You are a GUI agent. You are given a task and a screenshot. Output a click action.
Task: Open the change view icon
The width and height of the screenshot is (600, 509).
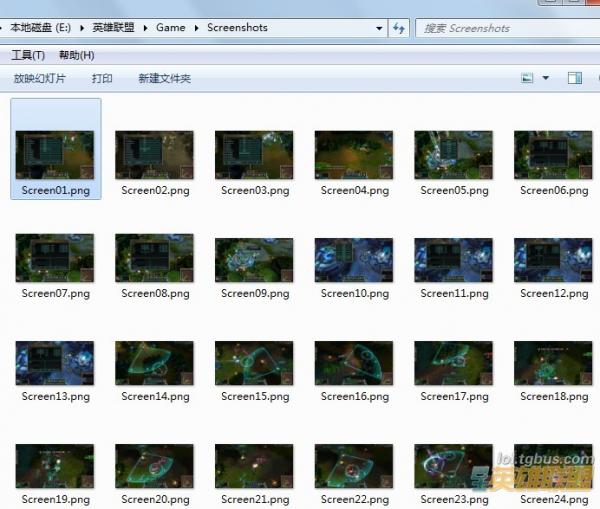click(x=527, y=78)
